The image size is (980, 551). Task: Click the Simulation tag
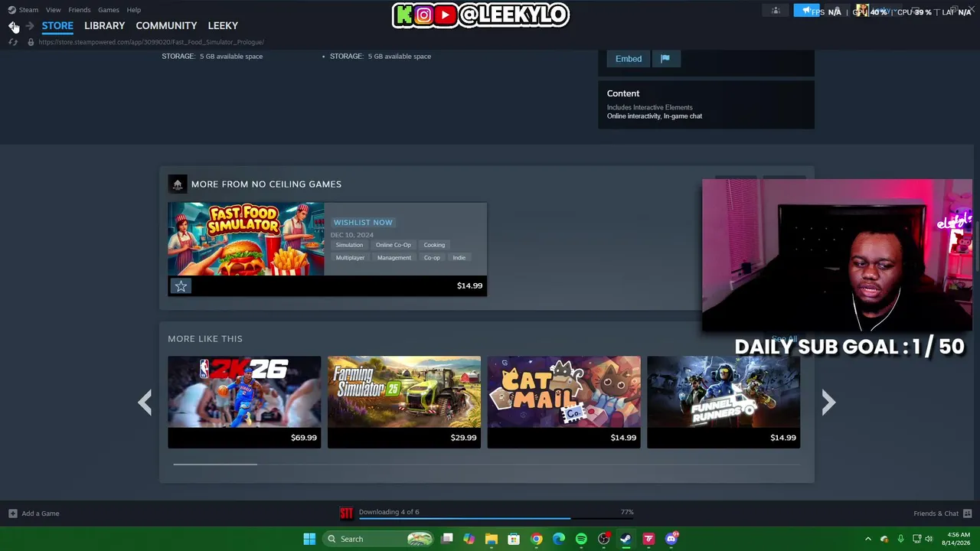coord(349,245)
